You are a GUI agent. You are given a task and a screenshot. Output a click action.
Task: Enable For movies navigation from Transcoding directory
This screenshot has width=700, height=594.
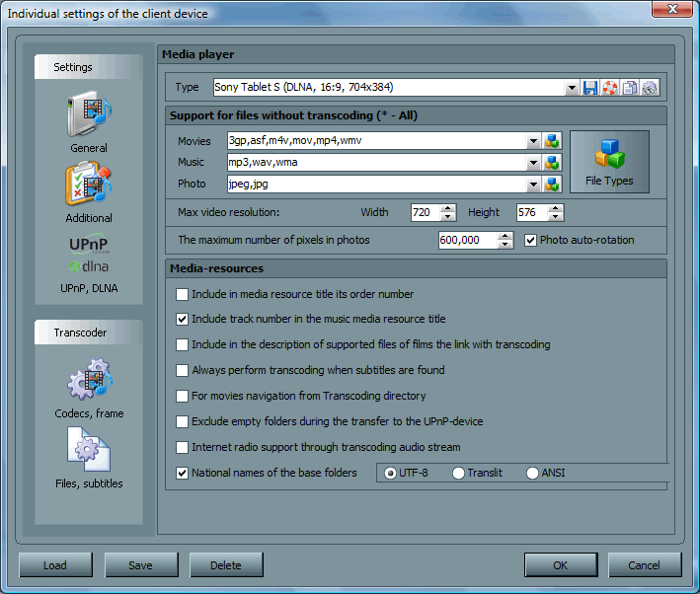point(182,396)
